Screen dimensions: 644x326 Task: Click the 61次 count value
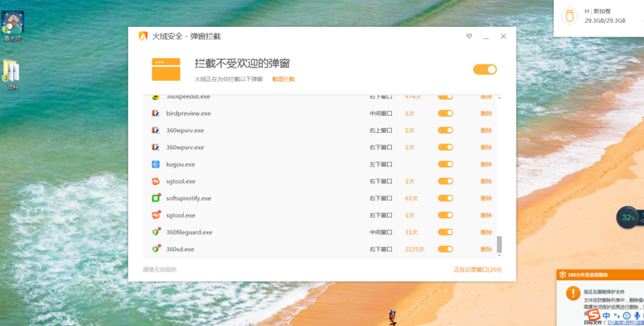411,198
